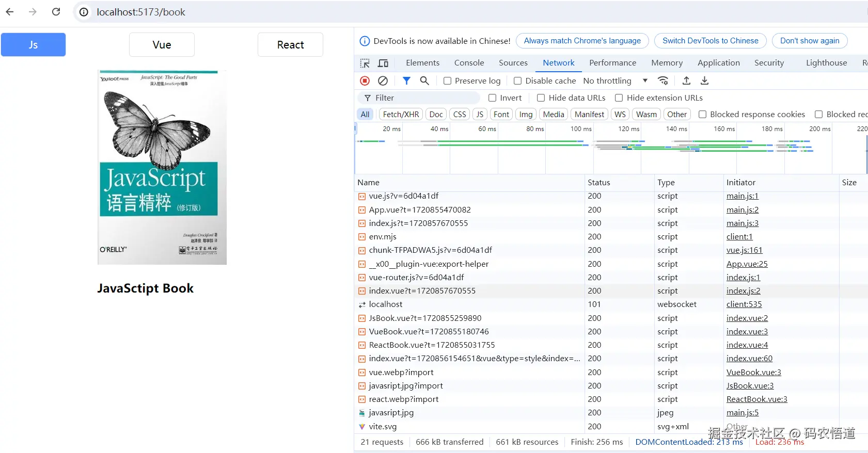Click the Filter text input
Image resolution: width=868 pixels, height=453 pixels.
click(419, 98)
